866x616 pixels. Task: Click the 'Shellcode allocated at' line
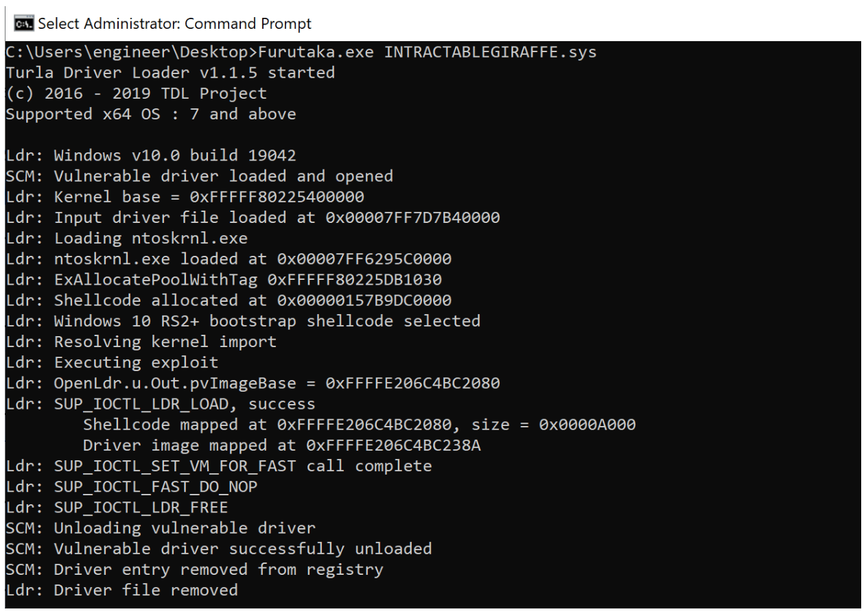229,300
